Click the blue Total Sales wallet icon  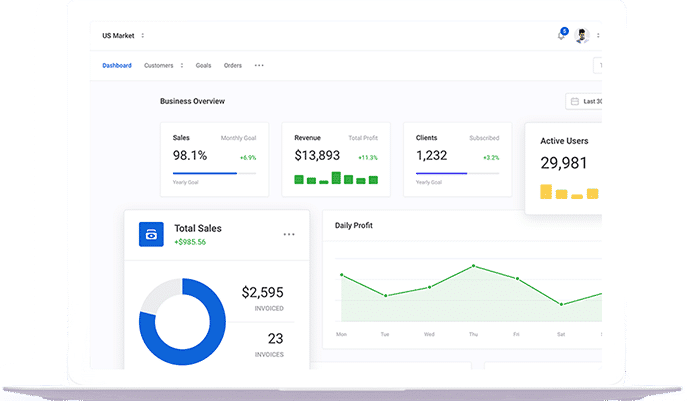[x=151, y=235]
